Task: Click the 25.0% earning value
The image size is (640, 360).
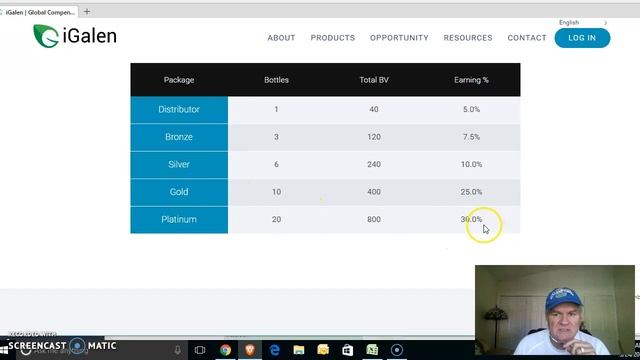Action: tap(471, 192)
